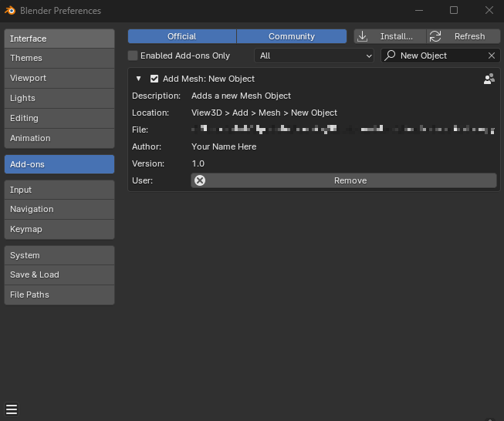Viewport: 504px width, 421px height.
Task: Click the Refresh button
Action: [x=463, y=36]
